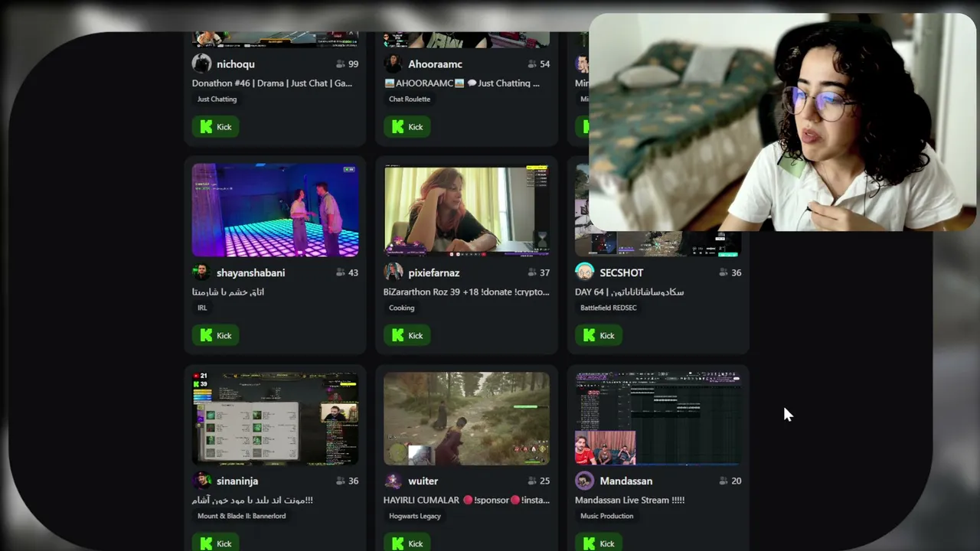Image resolution: width=980 pixels, height=551 pixels.
Task: Click Mandassan's music production thumbnail
Action: (658, 419)
